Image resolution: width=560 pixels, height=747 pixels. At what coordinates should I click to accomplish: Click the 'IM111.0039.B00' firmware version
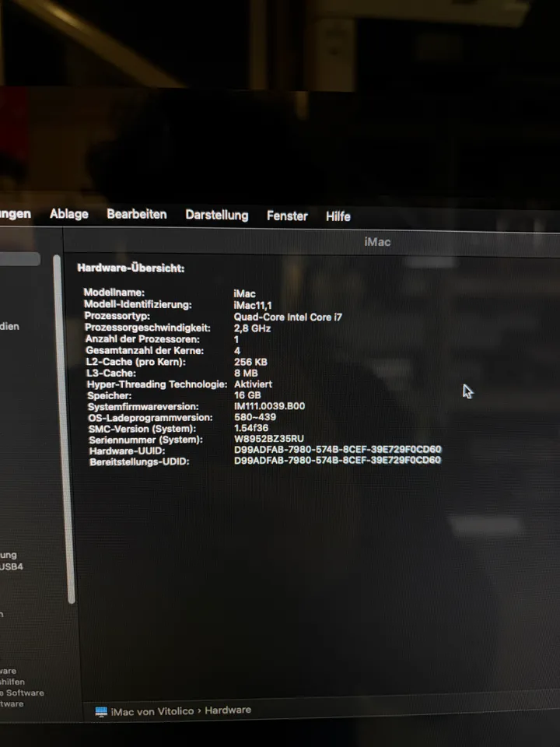[x=270, y=406]
